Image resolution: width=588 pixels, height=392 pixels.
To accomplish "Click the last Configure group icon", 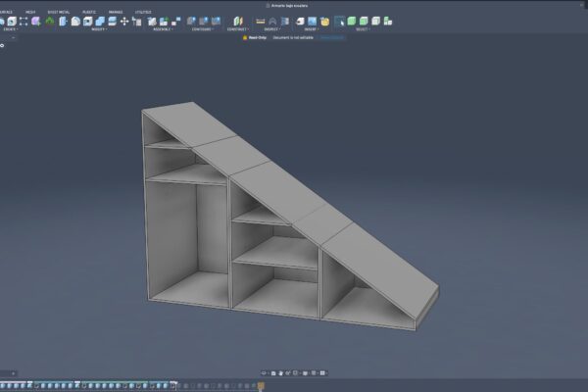I will coord(216,21).
